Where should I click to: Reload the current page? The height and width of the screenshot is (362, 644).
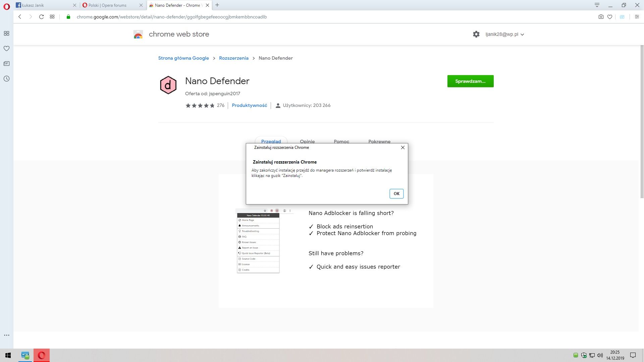point(41,17)
